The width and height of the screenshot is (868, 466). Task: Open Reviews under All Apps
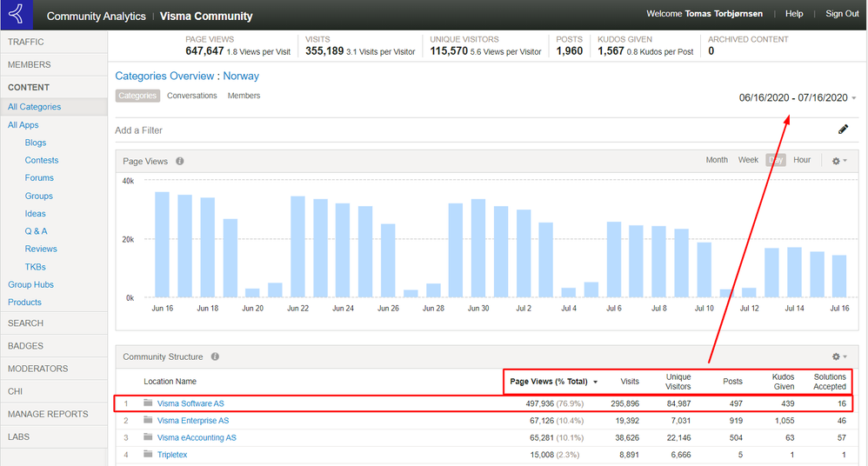[41, 249]
